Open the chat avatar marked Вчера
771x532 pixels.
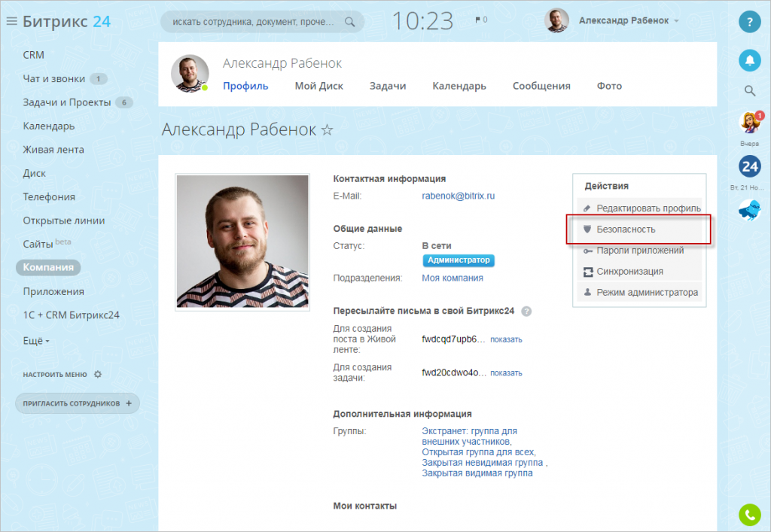[751, 123]
